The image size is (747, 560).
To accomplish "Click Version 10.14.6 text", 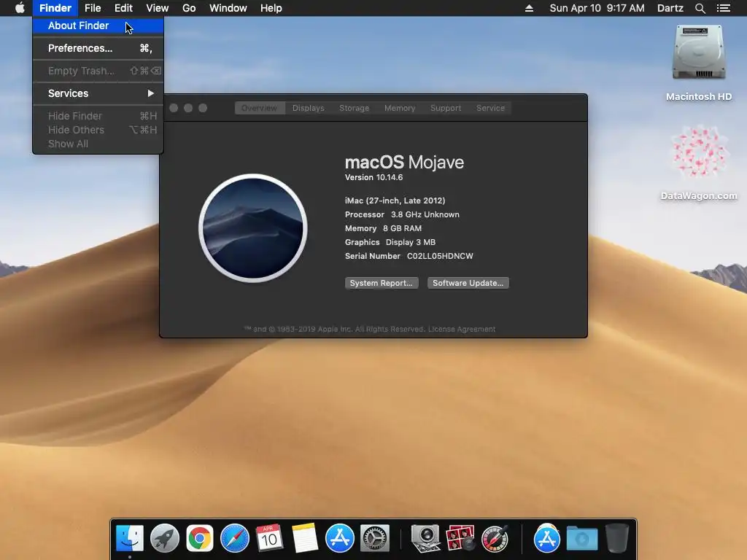I will tap(374, 177).
